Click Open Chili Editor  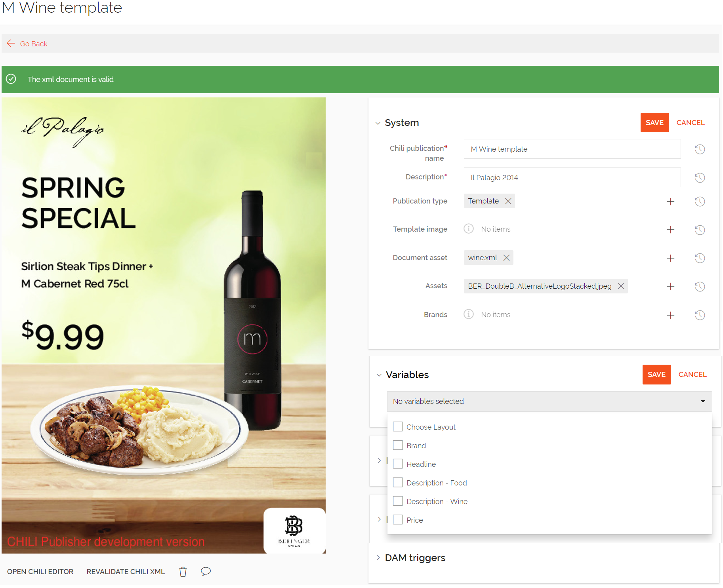(40, 572)
